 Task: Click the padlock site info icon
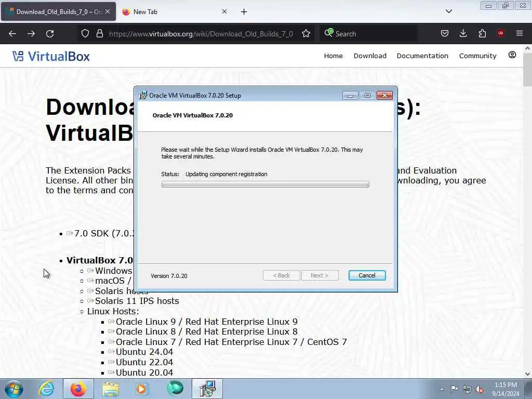tap(99, 34)
